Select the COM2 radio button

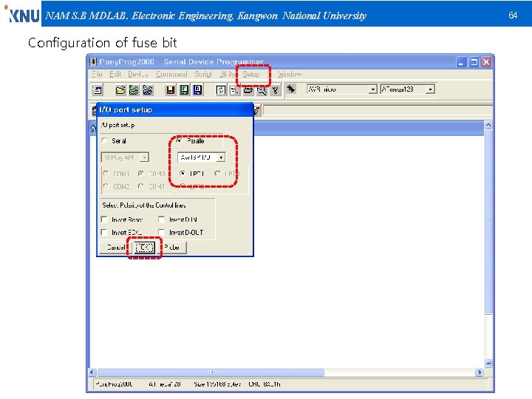coord(106,186)
